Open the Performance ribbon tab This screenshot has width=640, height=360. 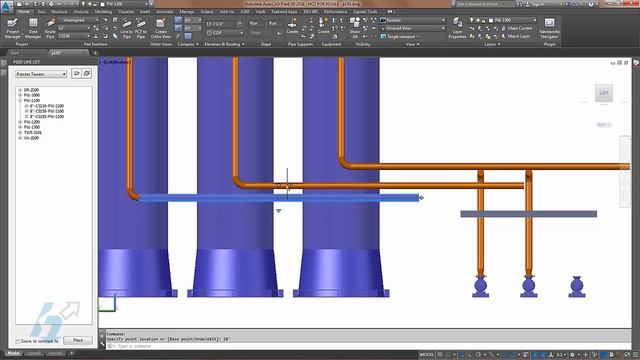coord(336,12)
